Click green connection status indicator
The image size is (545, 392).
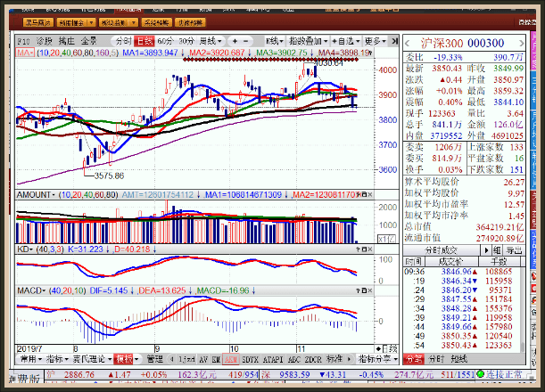(481, 374)
